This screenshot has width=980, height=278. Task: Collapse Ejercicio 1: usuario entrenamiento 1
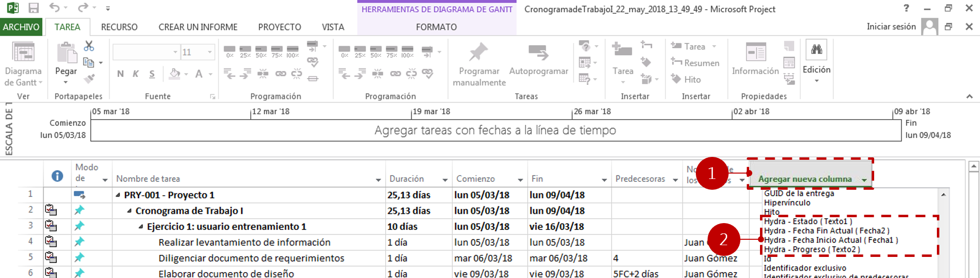[141, 227]
